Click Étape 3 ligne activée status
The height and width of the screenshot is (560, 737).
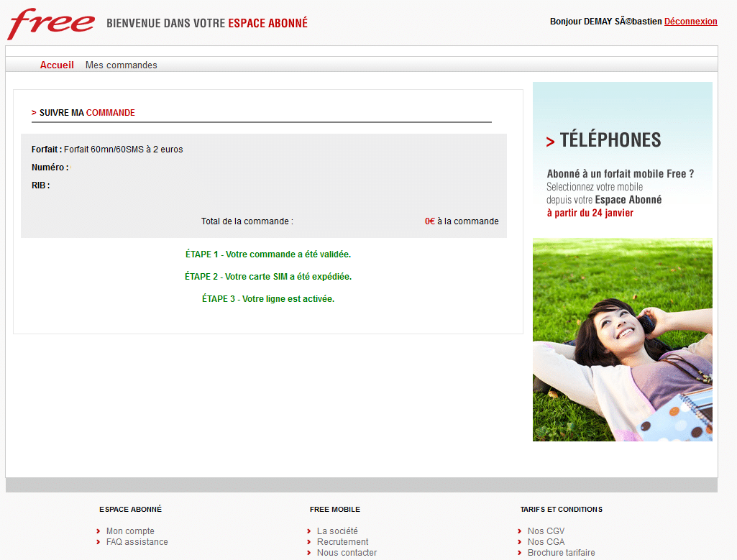click(268, 299)
